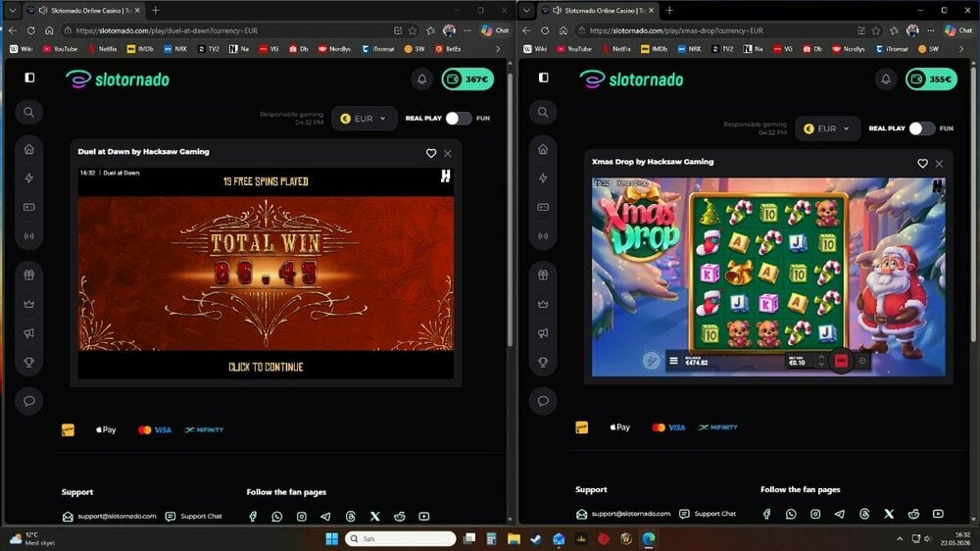This screenshot has width=980, height=551.
Task: Open 355€ wallet balance button
Action: pos(931,79)
